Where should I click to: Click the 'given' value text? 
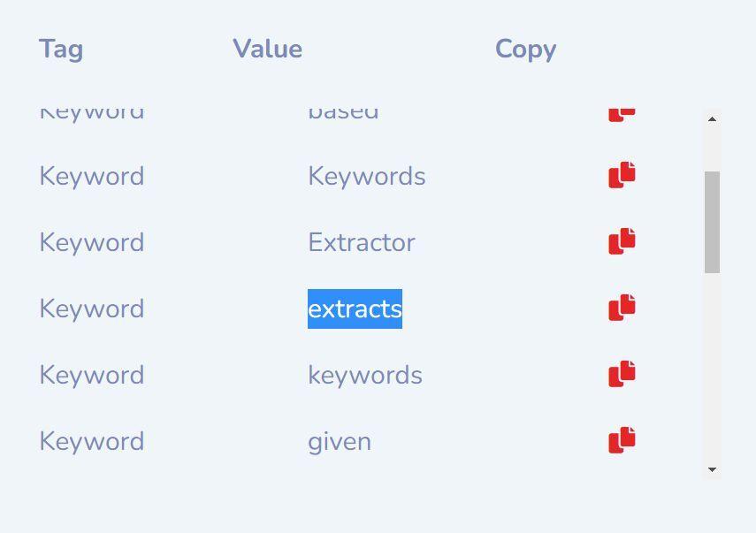340,441
